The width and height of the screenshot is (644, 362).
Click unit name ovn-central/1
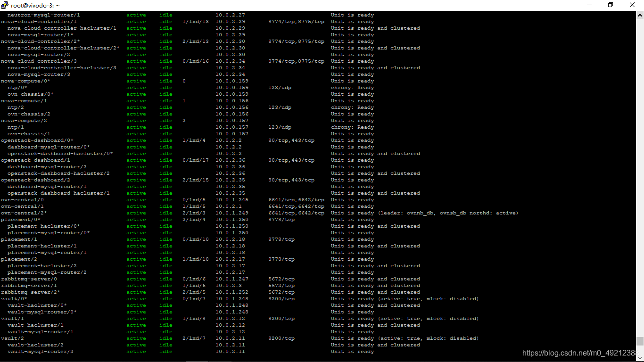pos(23,206)
